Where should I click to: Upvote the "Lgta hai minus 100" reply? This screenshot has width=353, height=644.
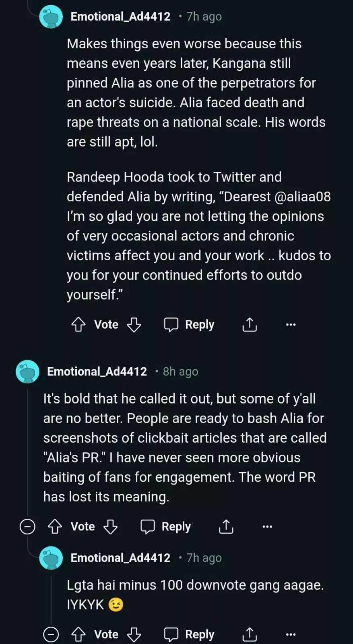(x=78, y=634)
